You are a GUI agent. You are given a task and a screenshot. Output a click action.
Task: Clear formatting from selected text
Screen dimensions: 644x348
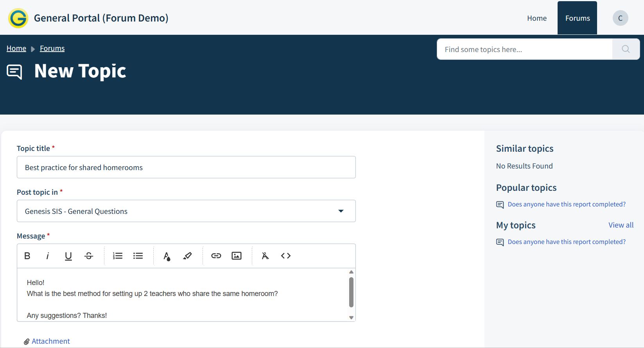click(265, 256)
